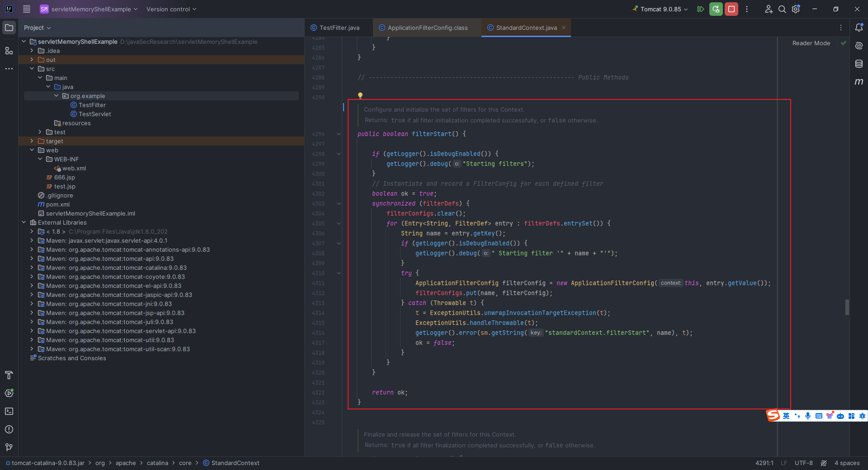Open the main hamburger menu
868x470 pixels.
(x=27, y=9)
